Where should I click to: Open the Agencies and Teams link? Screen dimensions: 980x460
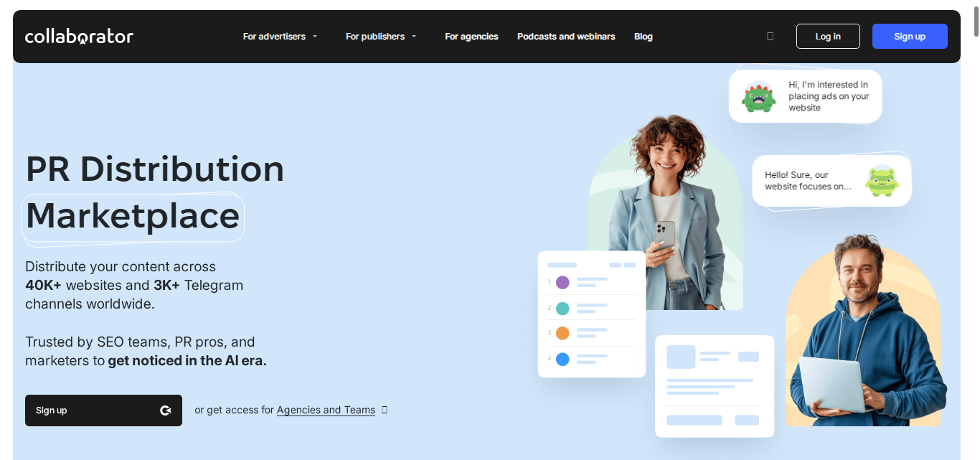(x=326, y=410)
